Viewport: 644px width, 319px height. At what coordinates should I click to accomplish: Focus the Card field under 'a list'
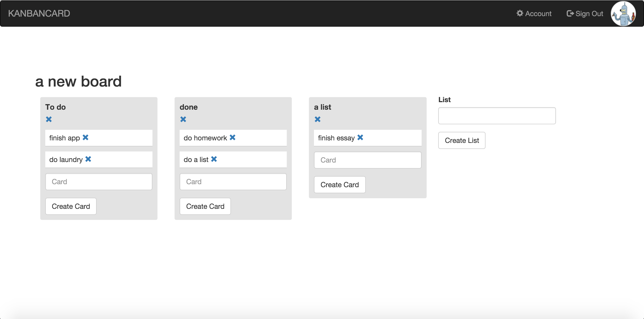point(368,160)
